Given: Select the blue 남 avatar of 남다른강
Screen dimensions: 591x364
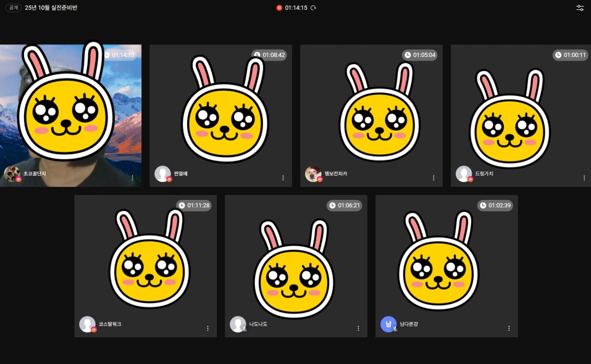Looking at the screenshot, I should (388, 324).
